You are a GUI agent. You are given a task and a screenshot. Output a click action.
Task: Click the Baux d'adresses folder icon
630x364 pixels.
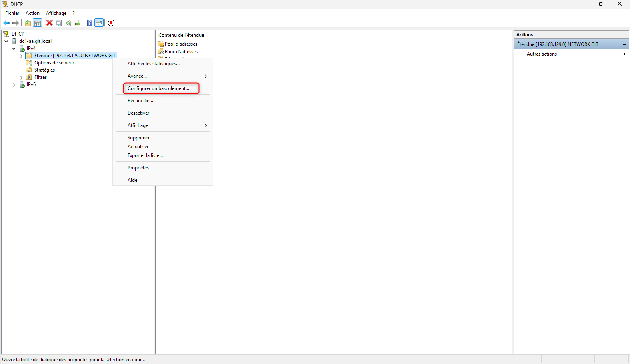click(161, 52)
